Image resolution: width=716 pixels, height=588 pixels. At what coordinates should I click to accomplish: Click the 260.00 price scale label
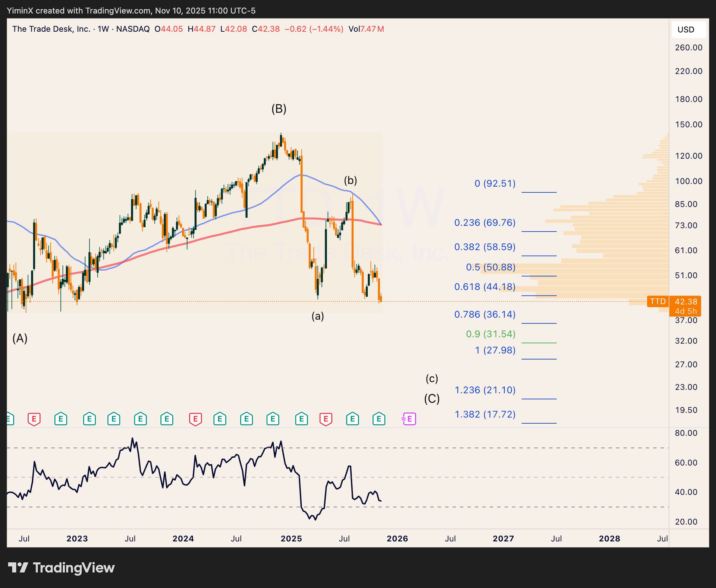pos(688,47)
